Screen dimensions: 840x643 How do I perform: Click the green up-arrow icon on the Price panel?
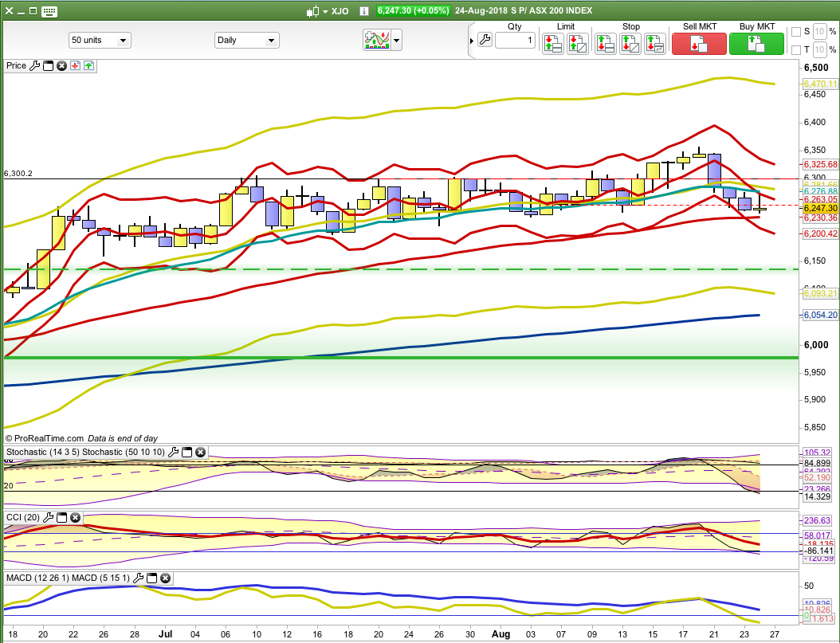[x=88, y=66]
